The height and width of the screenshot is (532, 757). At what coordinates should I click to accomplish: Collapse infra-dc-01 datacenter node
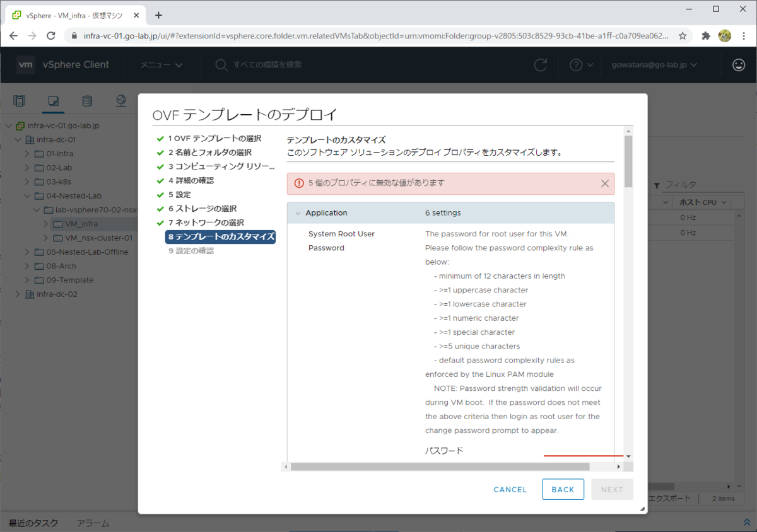17,140
